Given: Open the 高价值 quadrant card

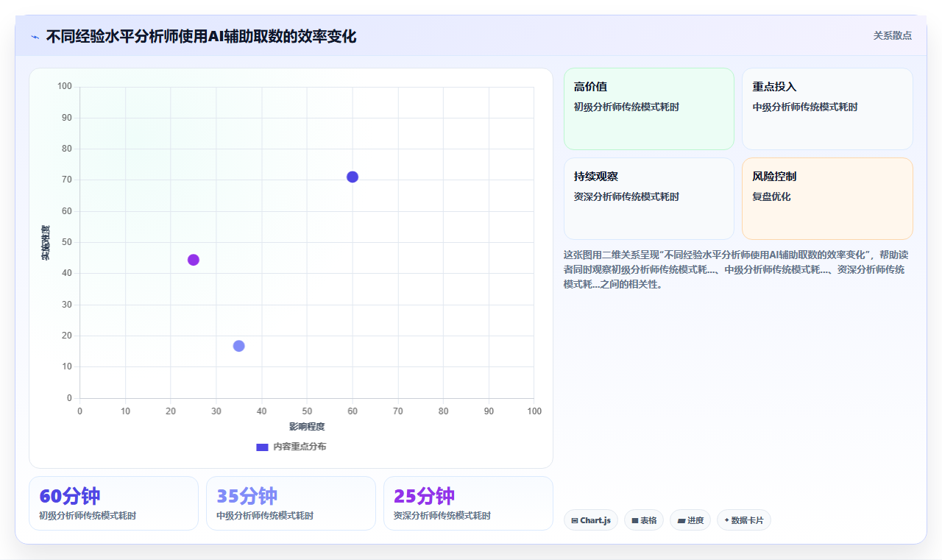Looking at the screenshot, I should click(x=649, y=109).
